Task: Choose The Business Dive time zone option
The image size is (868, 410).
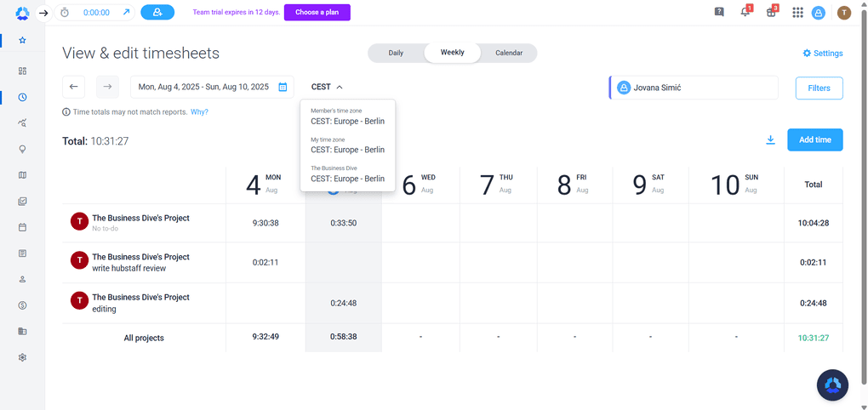Action: (348, 174)
